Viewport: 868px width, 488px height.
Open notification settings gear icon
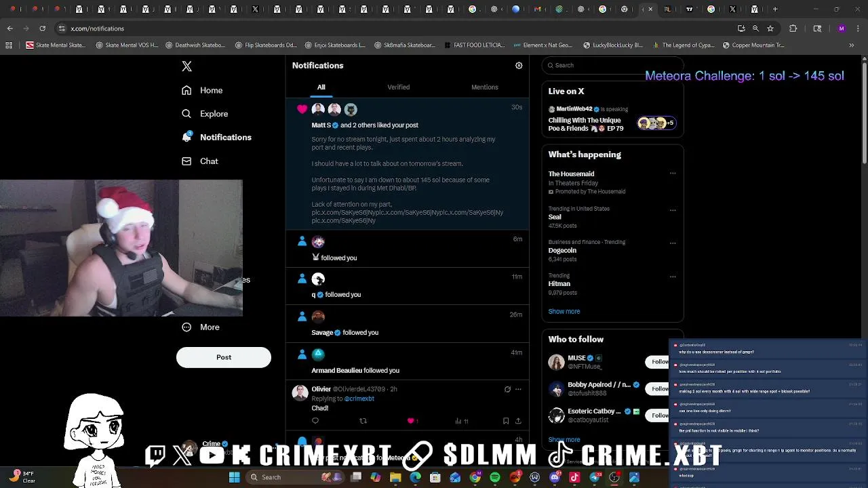519,66
